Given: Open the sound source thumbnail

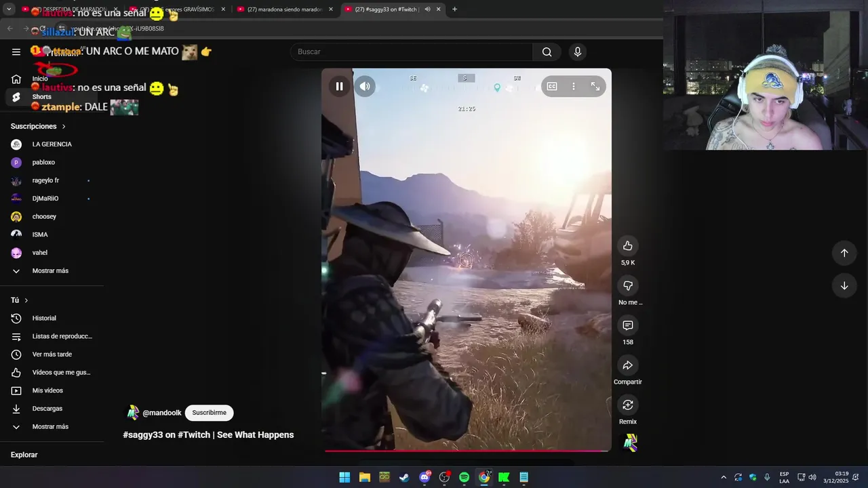Looking at the screenshot, I should [x=631, y=443].
